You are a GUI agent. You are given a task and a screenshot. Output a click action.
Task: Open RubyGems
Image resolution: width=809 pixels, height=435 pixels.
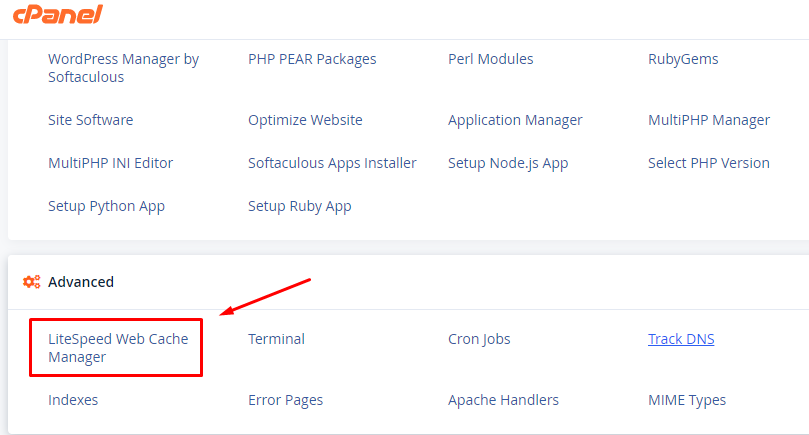(683, 59)
